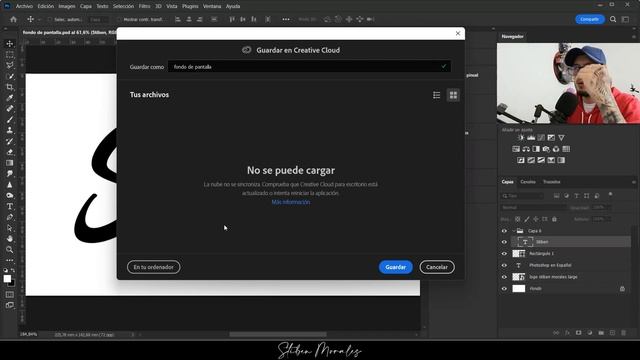
Task: Select the Hand tool
Action: [x=10, y=239]
